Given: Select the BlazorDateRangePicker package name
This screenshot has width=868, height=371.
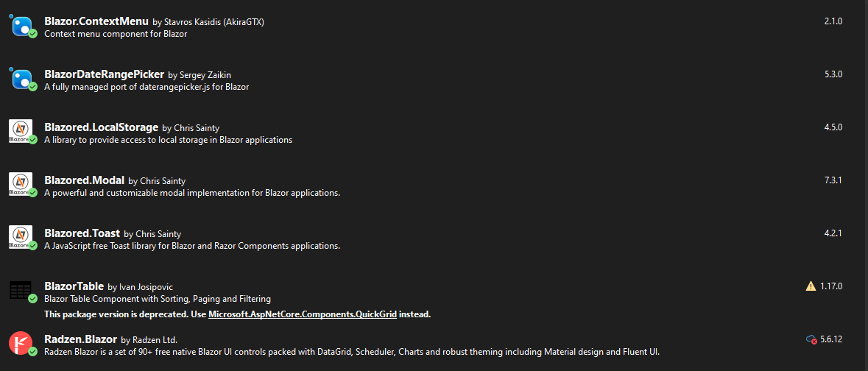Looking at the screenshot, I should (104, 74).
